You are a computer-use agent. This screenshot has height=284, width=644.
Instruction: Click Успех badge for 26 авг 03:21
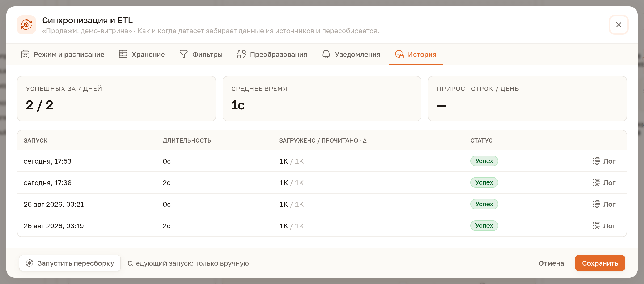coord(484,204)
